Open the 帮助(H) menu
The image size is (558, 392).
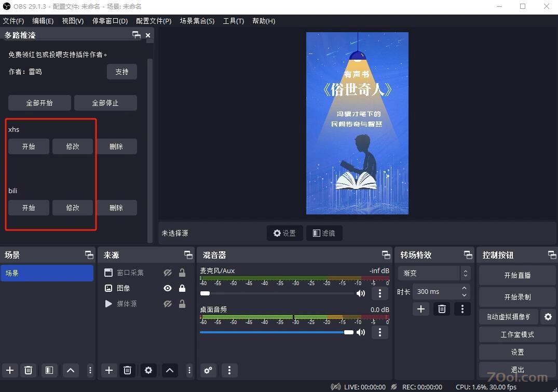point(264,21)
